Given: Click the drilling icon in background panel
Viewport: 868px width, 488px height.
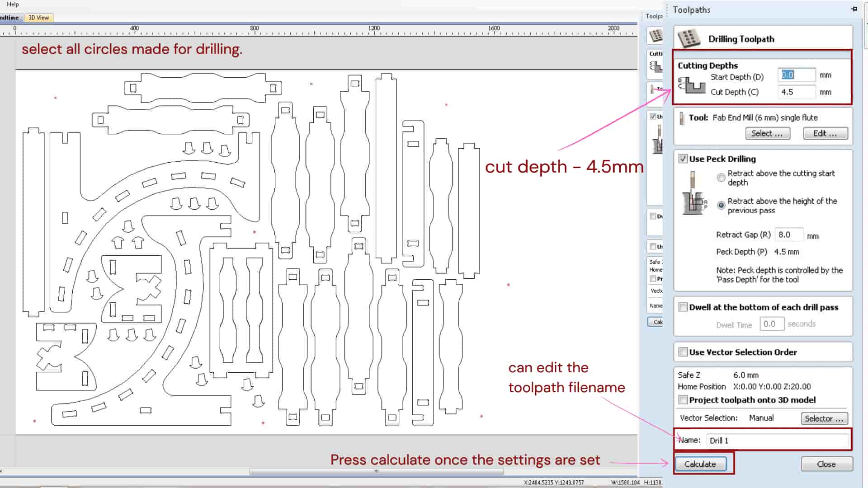Looking at the screenshot, I should point(656,35).
